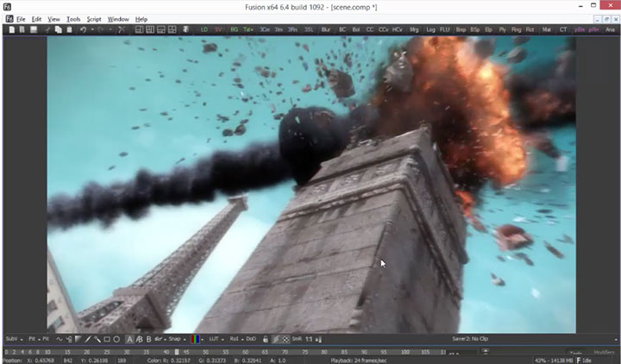Screen dimensions: 621x364
Task: Toggle the DoD domain of definition
Action: [251, 339]
